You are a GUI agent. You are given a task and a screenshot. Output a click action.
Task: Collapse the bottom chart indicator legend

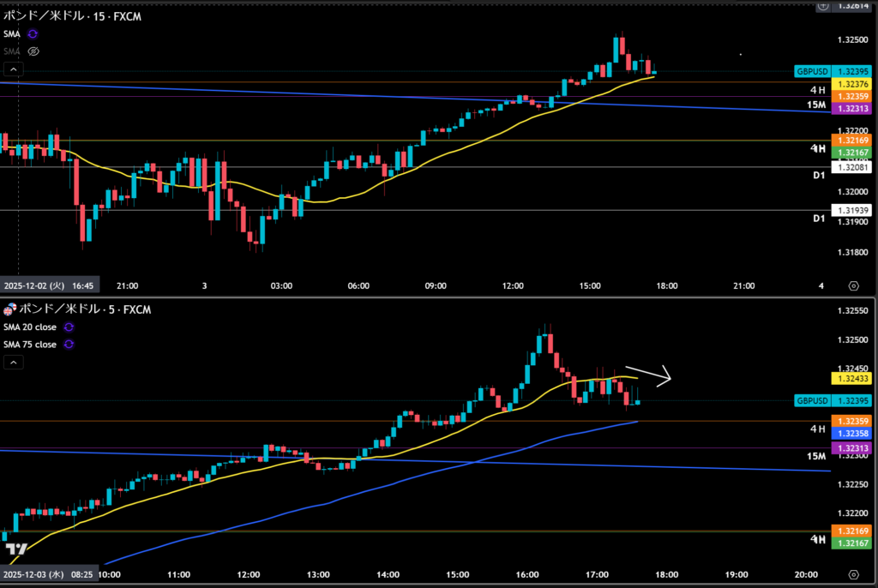tap(12, 363)
